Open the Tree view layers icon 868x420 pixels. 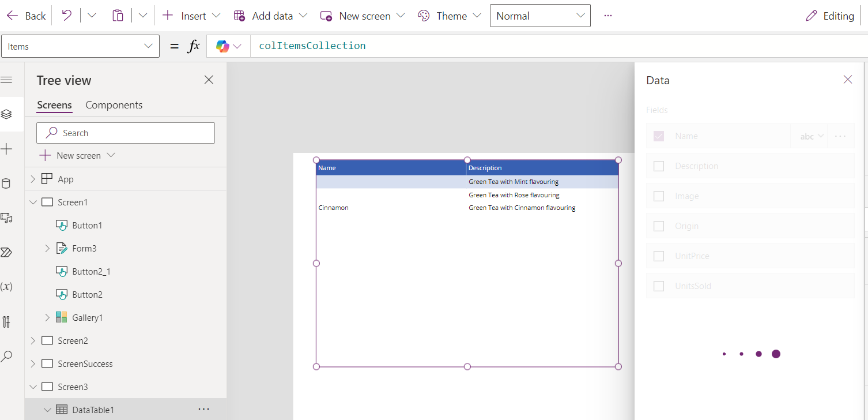tap(6, 114)
